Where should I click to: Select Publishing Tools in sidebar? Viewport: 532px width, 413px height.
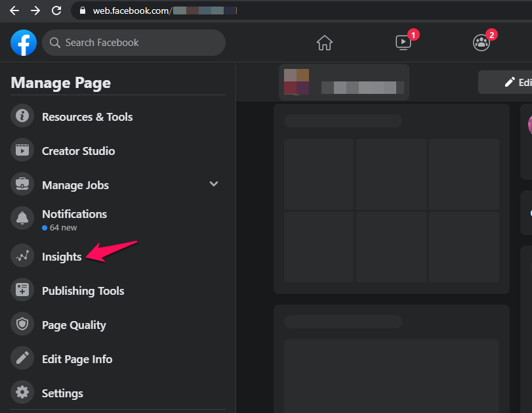tap(83, 291)
